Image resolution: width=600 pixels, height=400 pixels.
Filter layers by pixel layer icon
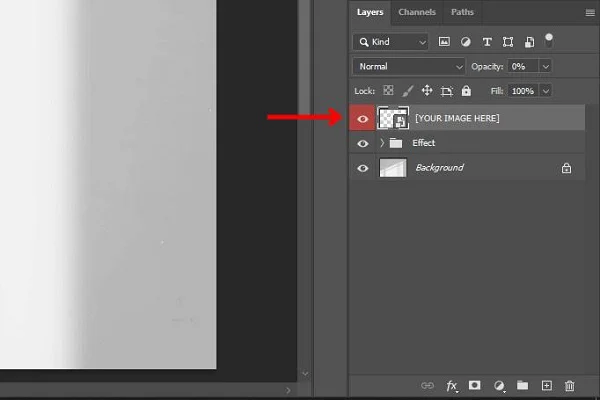(x=444, y=42)
